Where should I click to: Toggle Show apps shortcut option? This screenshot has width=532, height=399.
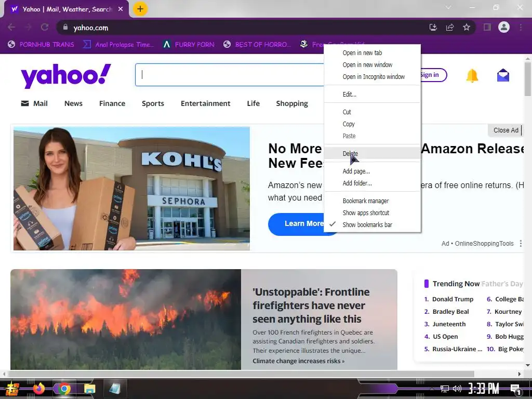click(372, 212)
